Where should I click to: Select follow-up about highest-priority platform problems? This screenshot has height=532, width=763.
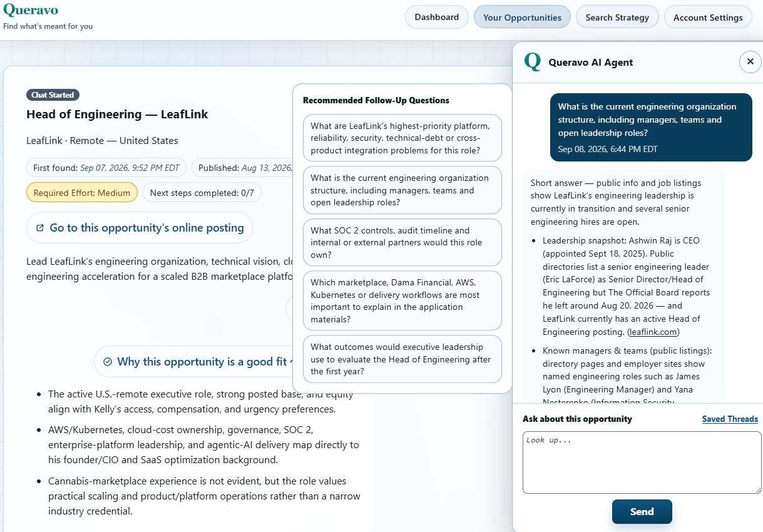click(402, 138)
